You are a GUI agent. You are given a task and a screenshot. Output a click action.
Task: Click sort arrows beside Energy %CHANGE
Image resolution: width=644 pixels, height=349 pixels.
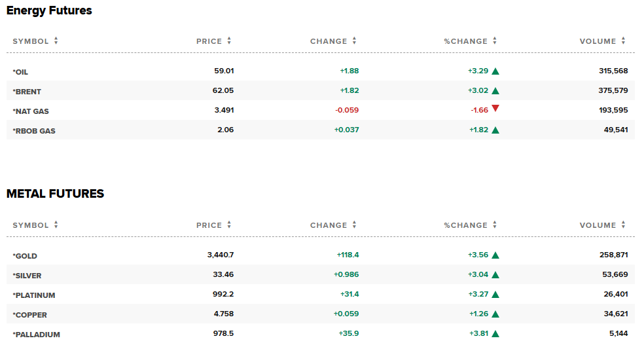pos(495,41)
